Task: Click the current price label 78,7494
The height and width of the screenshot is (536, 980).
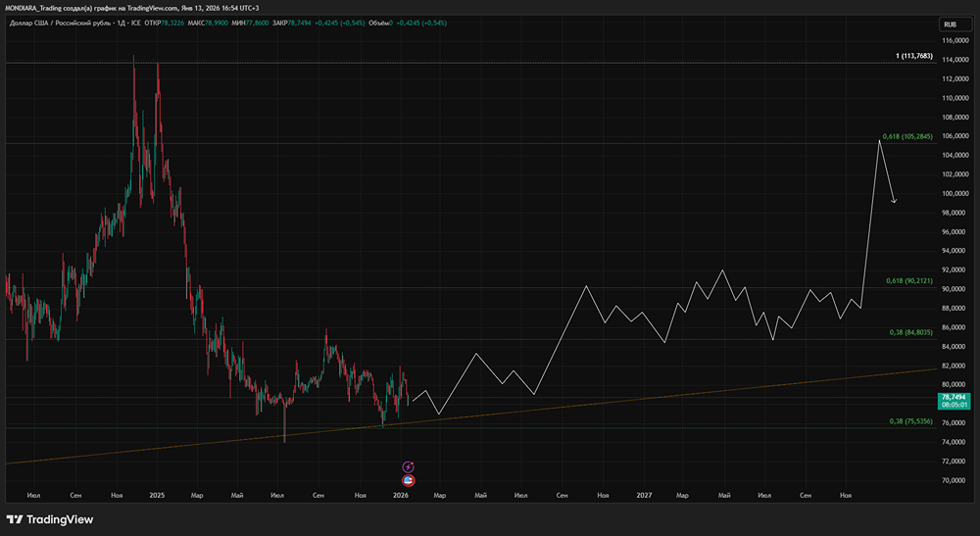Action: pos(955,396)
